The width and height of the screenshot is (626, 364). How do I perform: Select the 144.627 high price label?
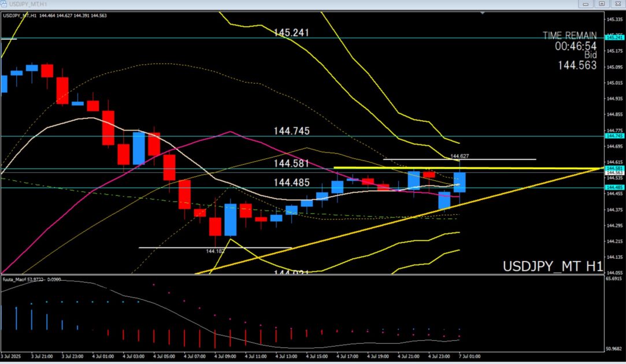460,156
